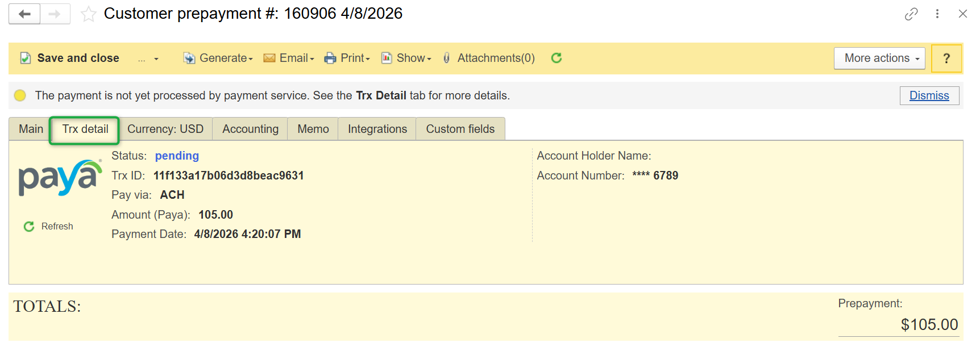Image resolution: width=980 pixels, height=351 pixels.
Task: Open Attachments(0) paperclip
Action: [x=489, y=58]
